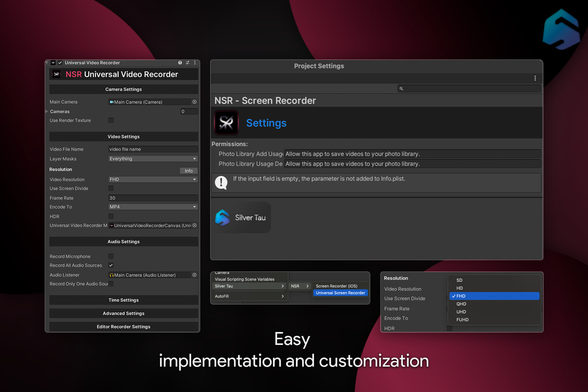This screenshot has width=588, height=392.
Task: Open the component presets icon in the inspector header
Action: (188, 63)
